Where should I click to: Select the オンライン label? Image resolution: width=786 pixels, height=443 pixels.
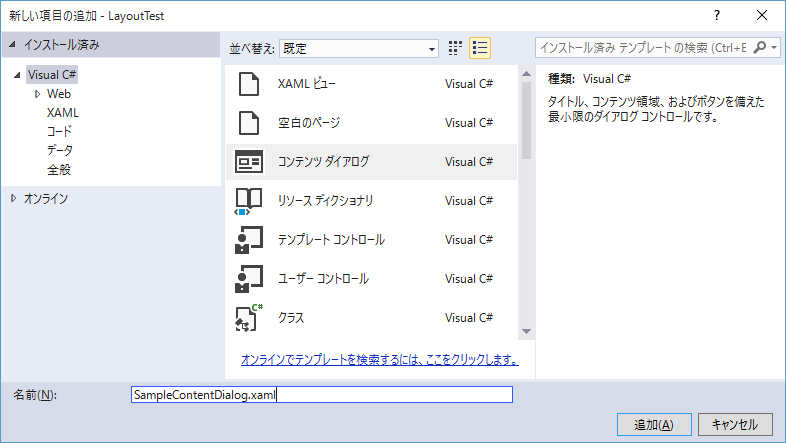click(x=46, y=198)
